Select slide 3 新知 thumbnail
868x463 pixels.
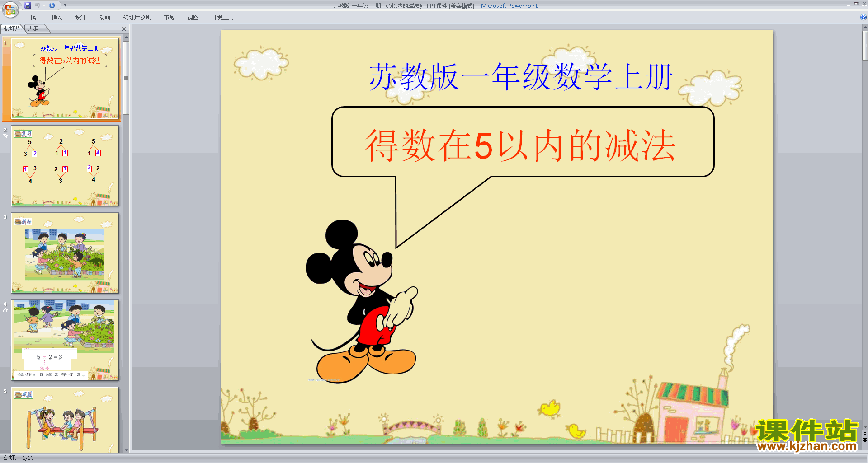tap(65, 253)
